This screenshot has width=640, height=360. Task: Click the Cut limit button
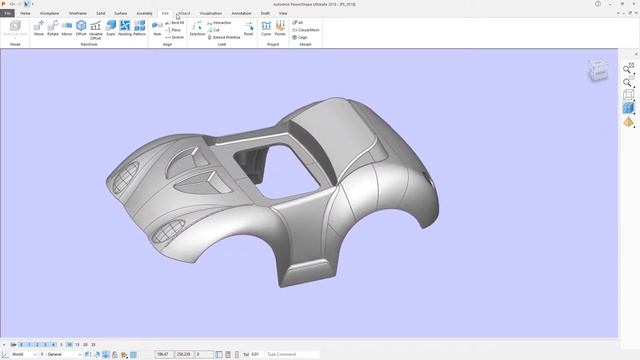coord(213,30)
